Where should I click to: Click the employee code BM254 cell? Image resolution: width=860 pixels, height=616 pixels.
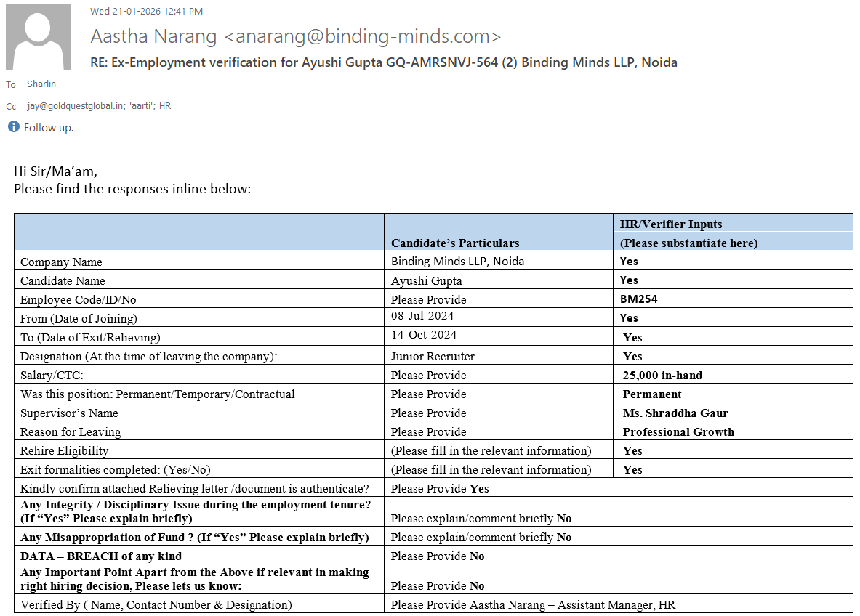[640, 299]
